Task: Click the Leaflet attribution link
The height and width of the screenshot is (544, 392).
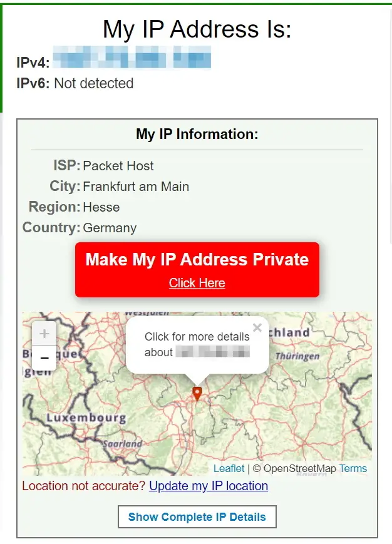Action: (229, 468)
